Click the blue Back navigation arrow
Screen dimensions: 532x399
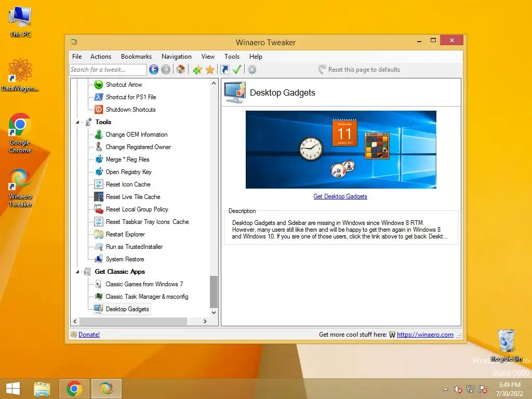coord(154,70)
